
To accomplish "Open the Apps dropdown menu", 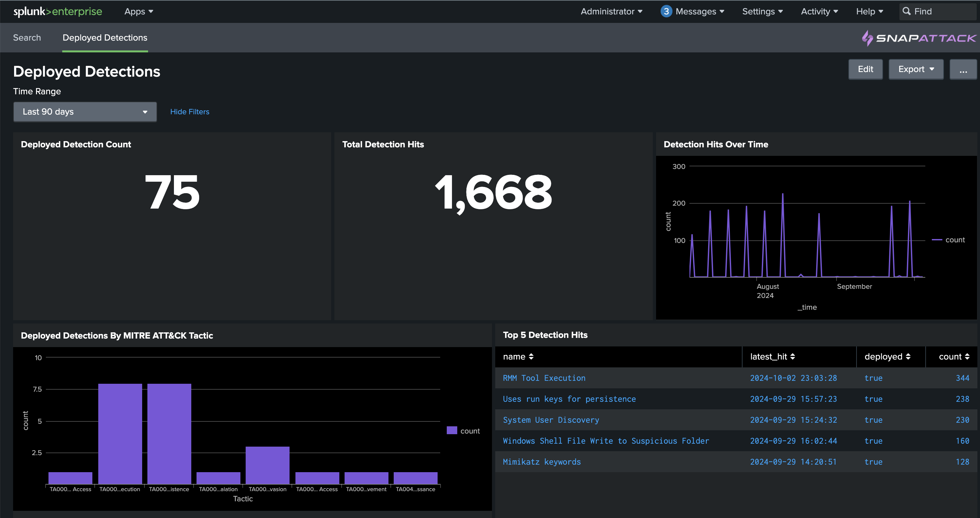I will (x=139, y=11).
